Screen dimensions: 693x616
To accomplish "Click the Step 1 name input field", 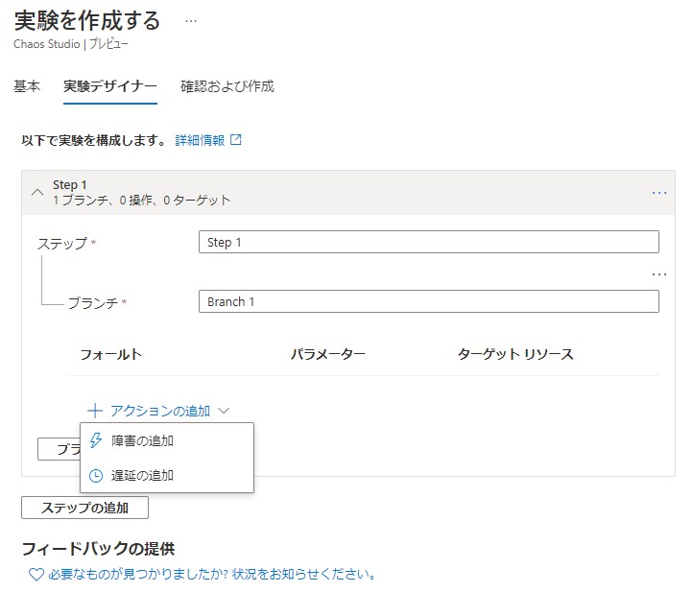I will coord(429,242).
